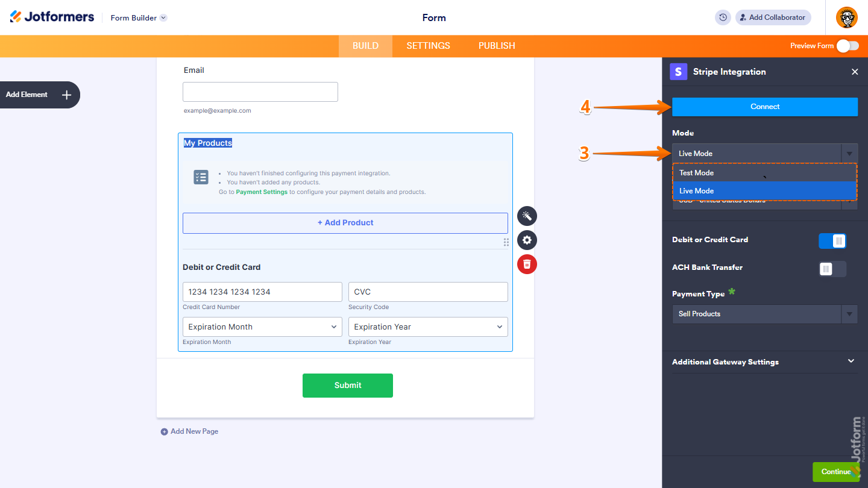Click the Credit Card Number field
868x488 pixels.
(262, 292)
